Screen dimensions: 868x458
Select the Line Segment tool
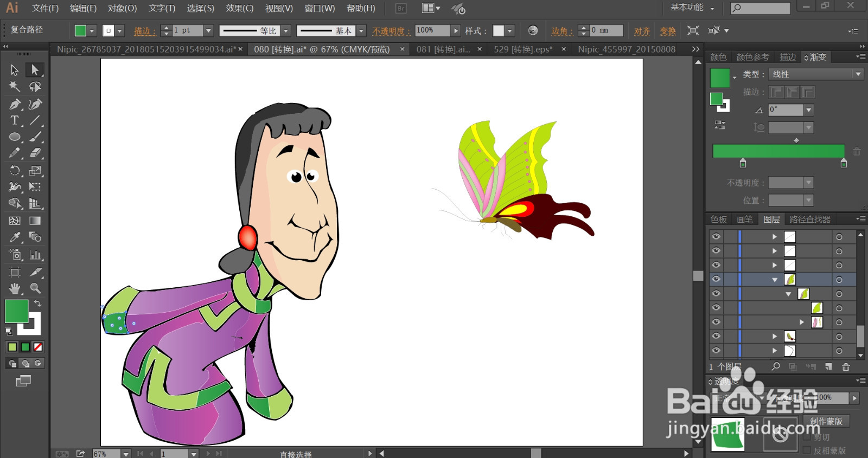click(35, 120)
